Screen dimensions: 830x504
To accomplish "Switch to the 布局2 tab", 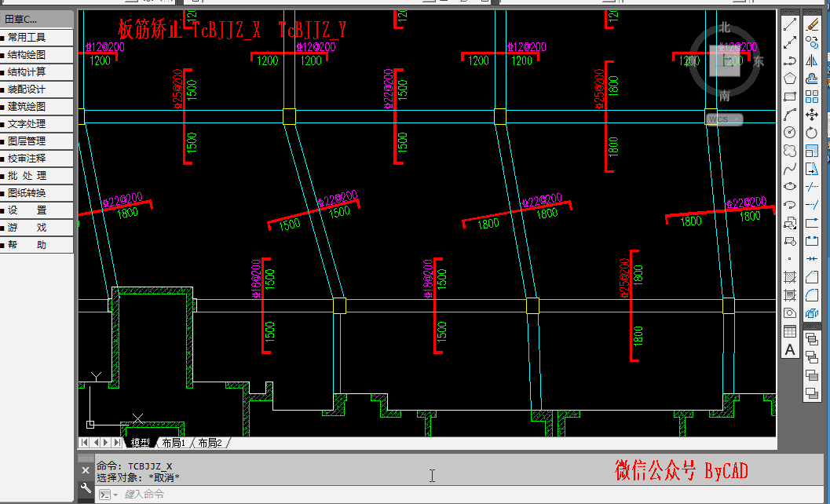I will 210,443.
